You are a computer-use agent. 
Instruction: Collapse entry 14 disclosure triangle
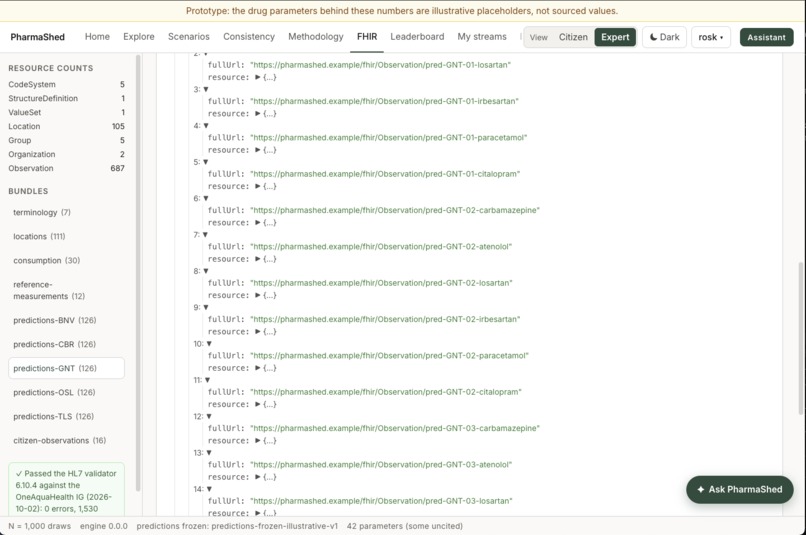[x=209, y=489]
